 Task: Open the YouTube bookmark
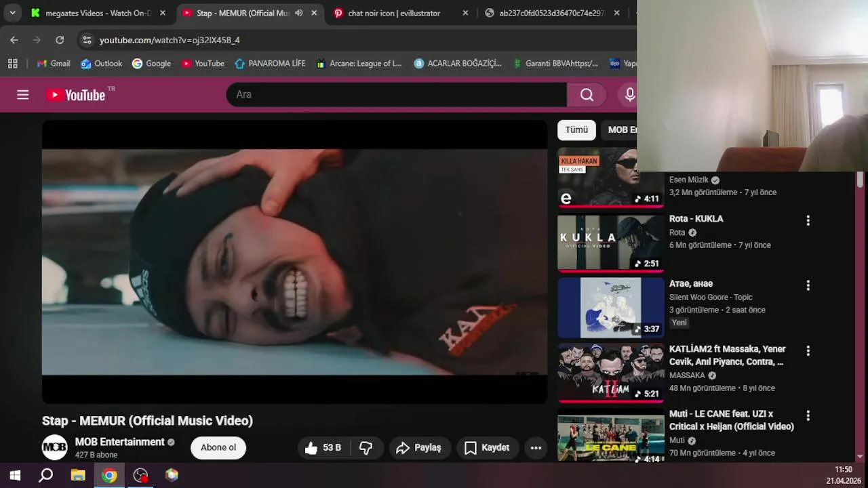click(x=203, y=64)
